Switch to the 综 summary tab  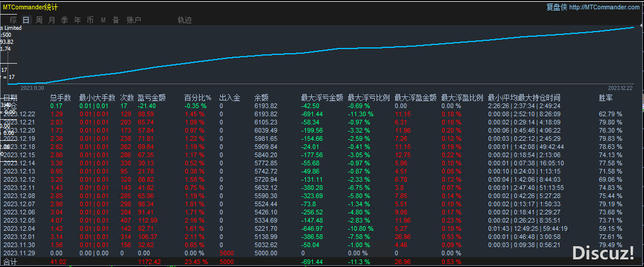(x=13, y=20)
